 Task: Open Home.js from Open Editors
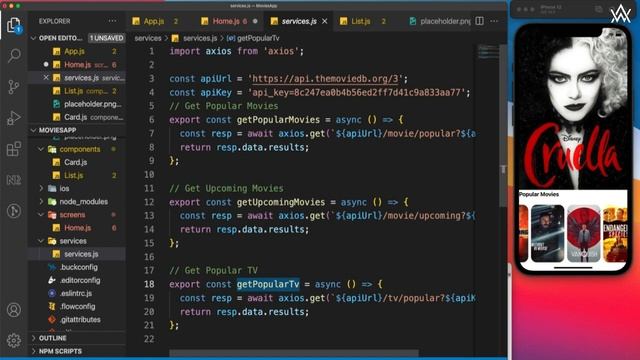77,64
